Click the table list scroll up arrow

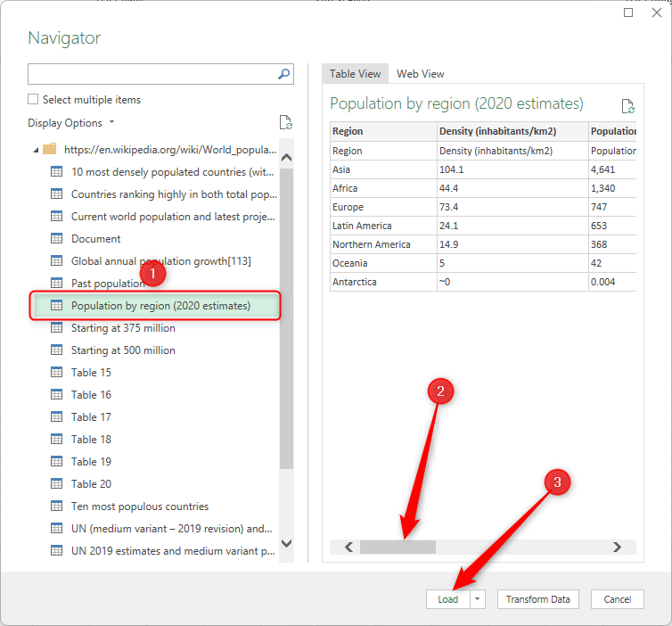(x=286, y=157)
